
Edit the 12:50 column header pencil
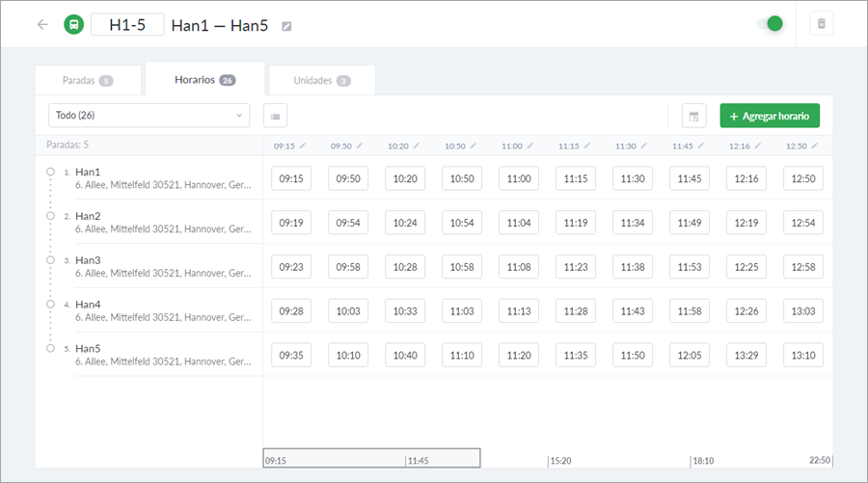click(x=815, y=146)
